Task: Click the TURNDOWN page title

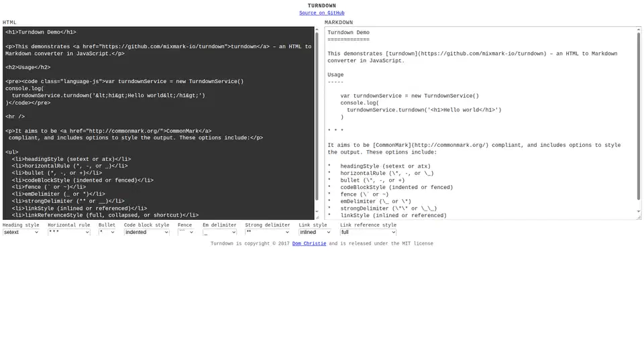Action: pyautogui.click(x=321, y=6)
